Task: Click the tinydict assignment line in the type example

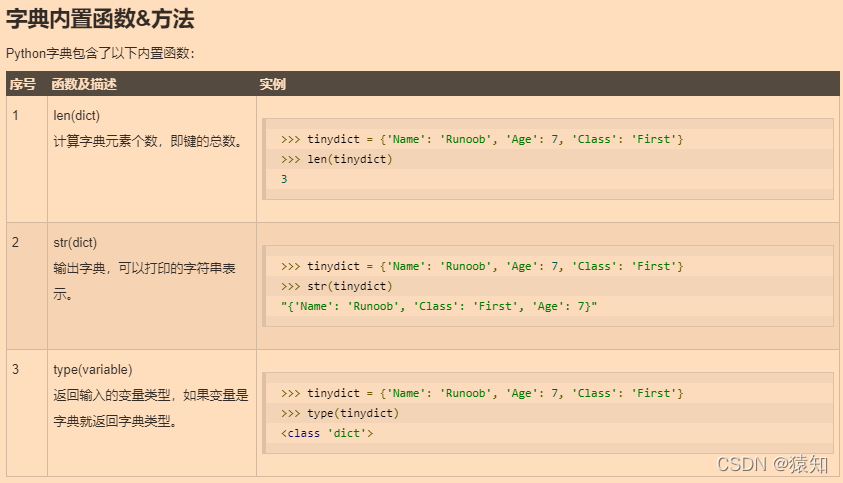Action: [x=482, y=393]
